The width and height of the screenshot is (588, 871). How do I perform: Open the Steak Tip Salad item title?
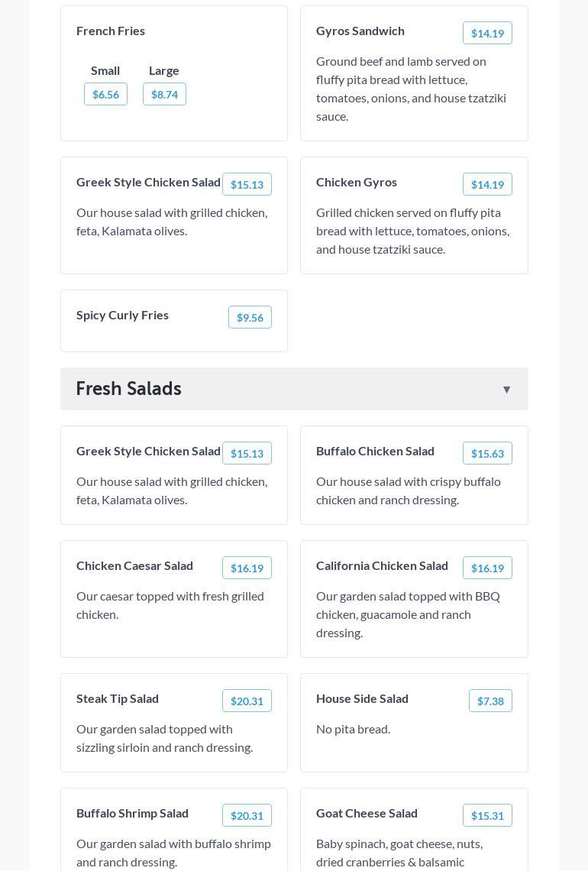[118, 698]
